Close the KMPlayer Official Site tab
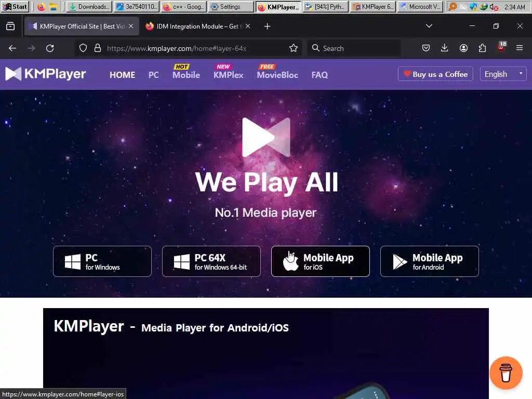This screenshot has height=399, width=532. point(131,26)
